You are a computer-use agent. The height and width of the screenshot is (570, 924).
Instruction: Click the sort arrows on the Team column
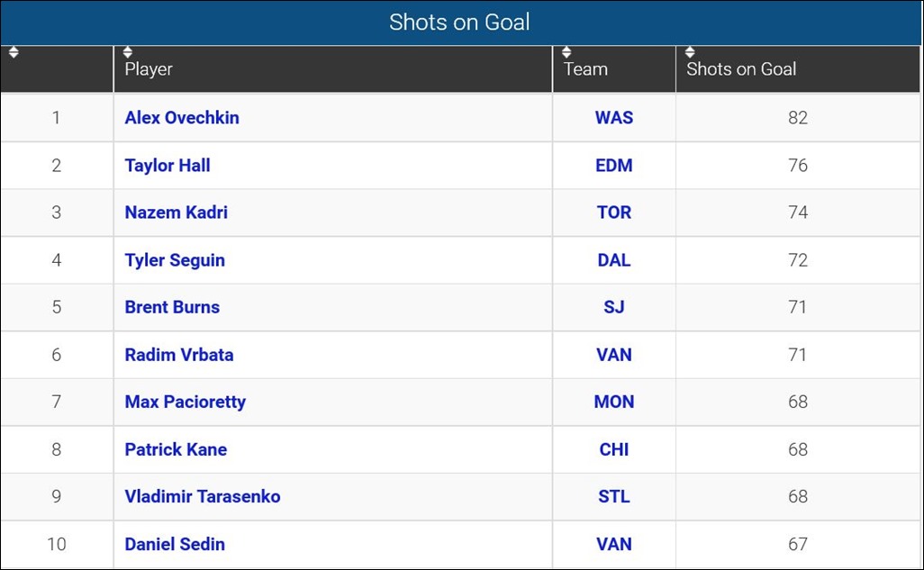(x=566, y=52)
